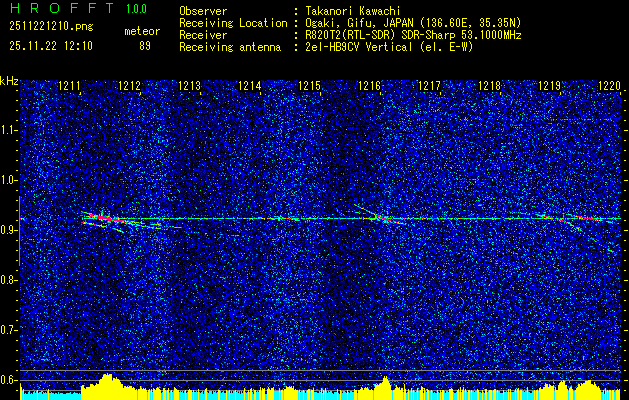The image size is (629, 400).
Task: Click the 1.0 frequency axis label
Action: tap(7, 180)
